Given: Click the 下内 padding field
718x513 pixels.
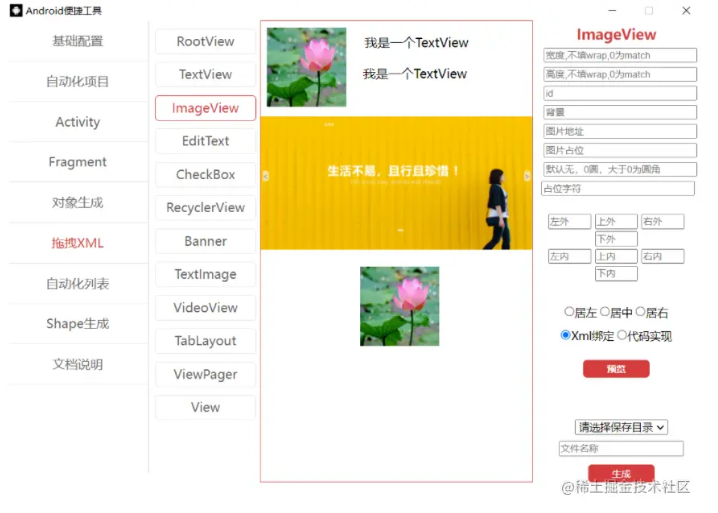Looking at the screenshot, I should tap(616, 274).
